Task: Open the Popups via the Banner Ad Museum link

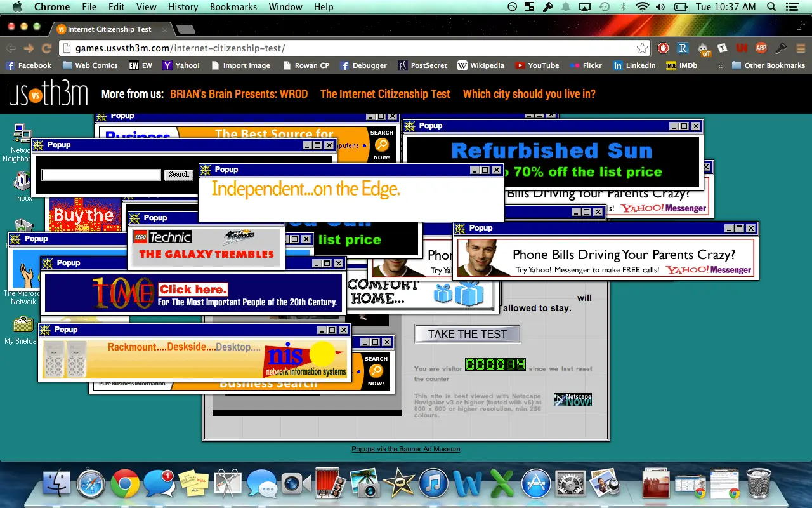Action: tap(406, 449)
